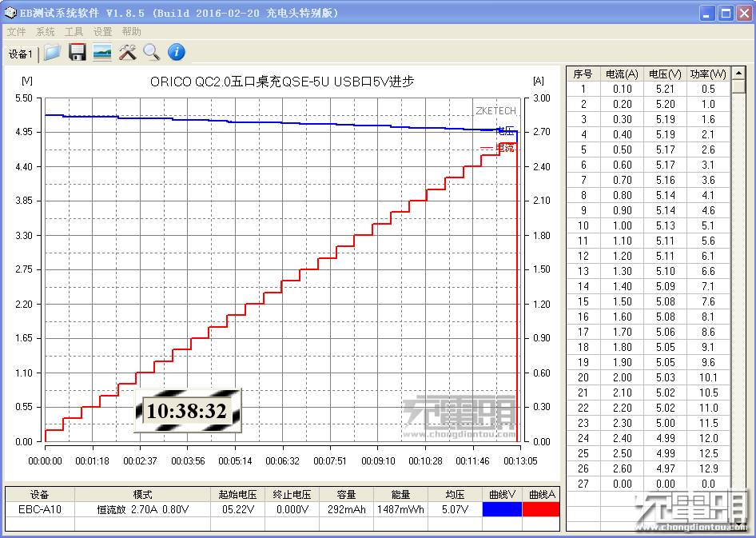
Task: Click the red 曲线A color swatch
Action: [541, 509]
